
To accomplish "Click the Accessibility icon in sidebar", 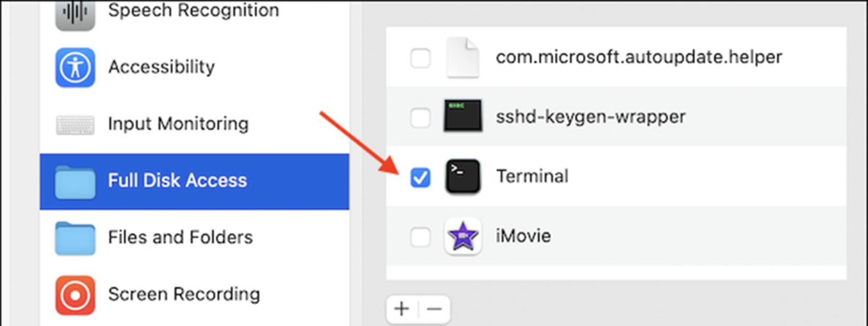I will point(75,67).
